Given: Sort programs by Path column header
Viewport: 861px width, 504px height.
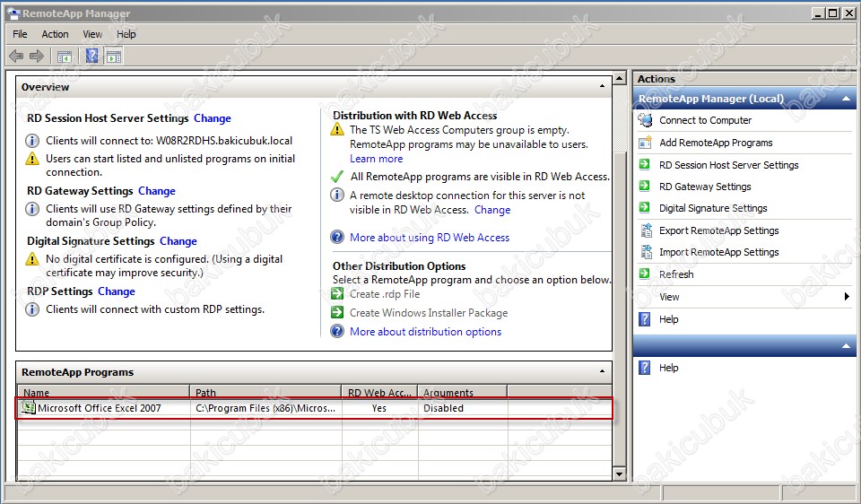Looking at the screenshot, I should [x=265, y=392].
